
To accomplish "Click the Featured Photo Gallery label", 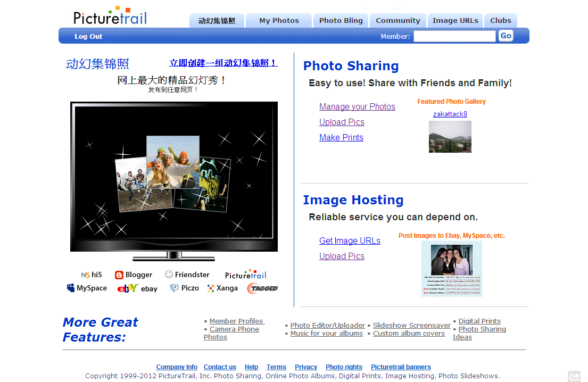I will [451, 102].
